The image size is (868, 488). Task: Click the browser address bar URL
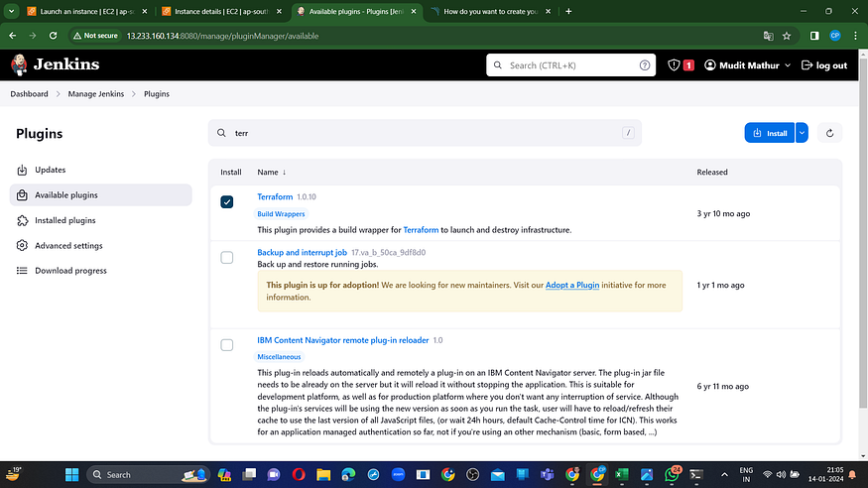222,36
